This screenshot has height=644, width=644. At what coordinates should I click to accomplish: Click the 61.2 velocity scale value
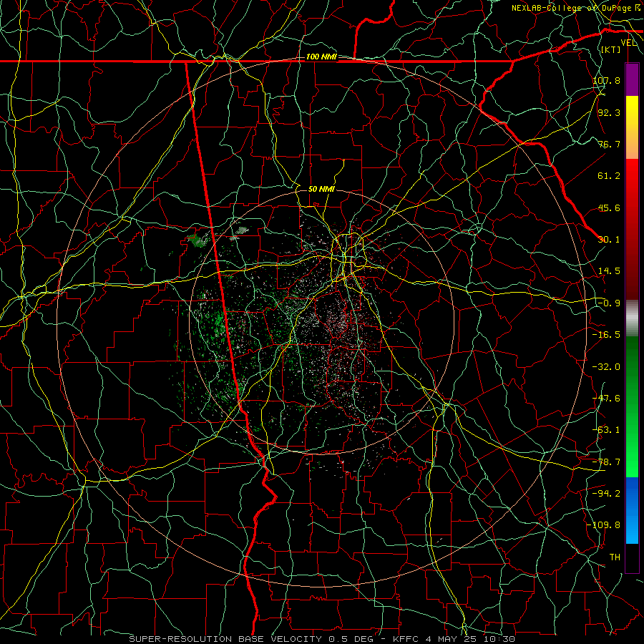609,176
